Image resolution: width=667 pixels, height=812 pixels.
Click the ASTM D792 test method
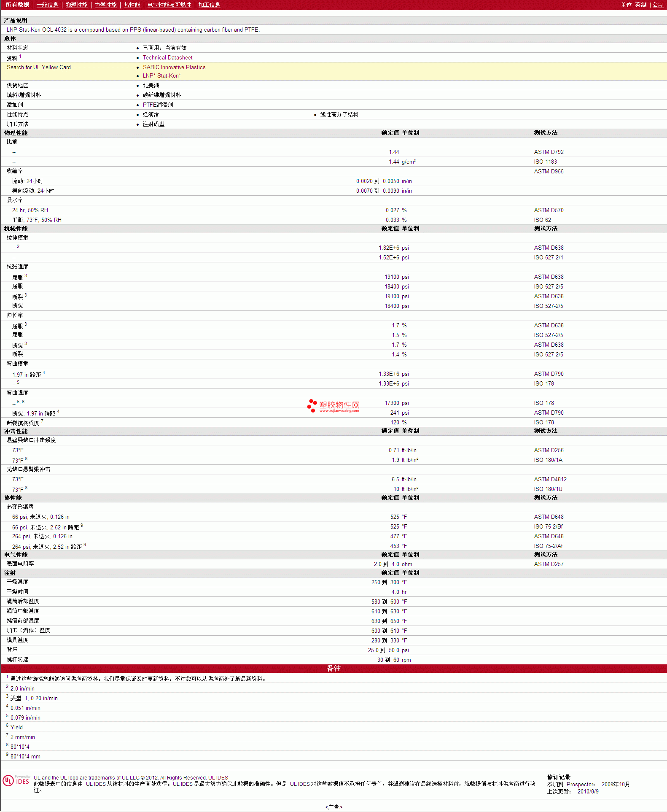[549, 152]
